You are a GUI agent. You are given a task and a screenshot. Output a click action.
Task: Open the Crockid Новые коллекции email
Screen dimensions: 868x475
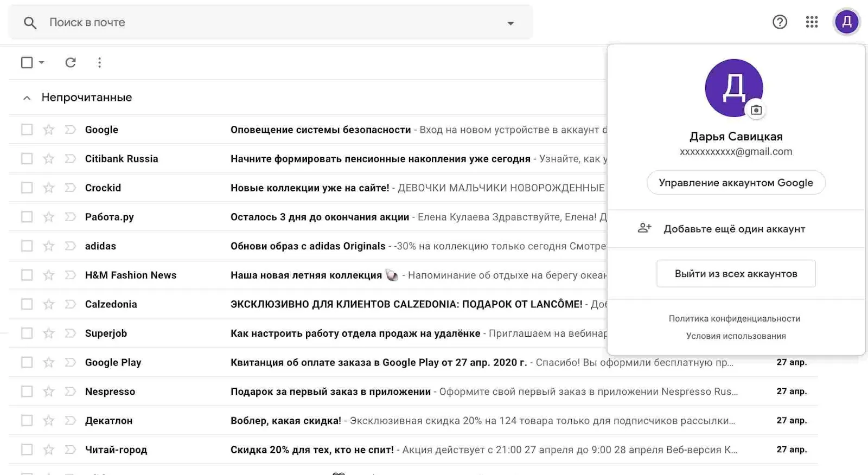point(308,188)
